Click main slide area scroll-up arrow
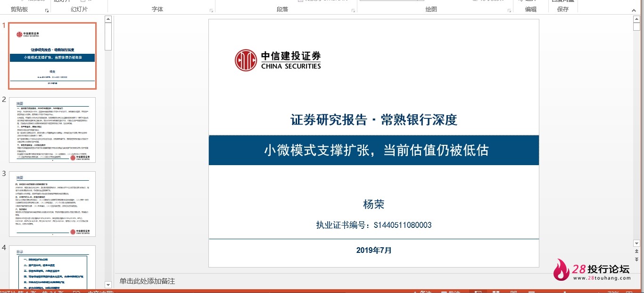Image resolution: width=644 pixels, height=293 pixels. pyautogui.click(x=636, y=19)
